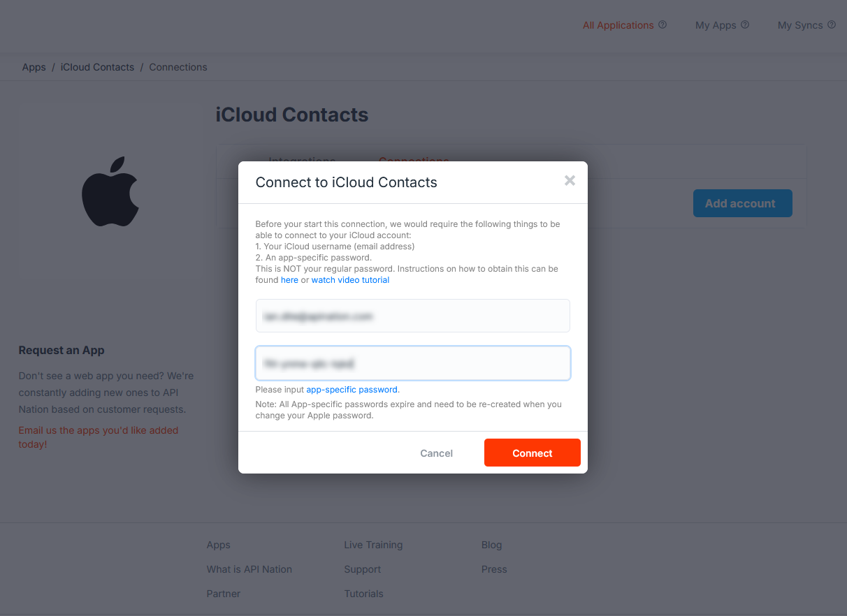Focus the iCloud username email field
The height and width of the screenshot is (616, 847).
pyautogui.click(x=413, y=316)
